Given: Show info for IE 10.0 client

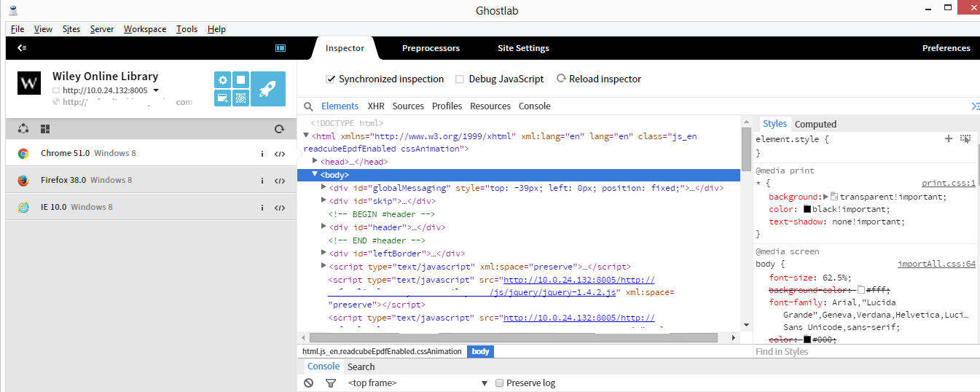Looking at the screenshot, I should click(262, 208).
